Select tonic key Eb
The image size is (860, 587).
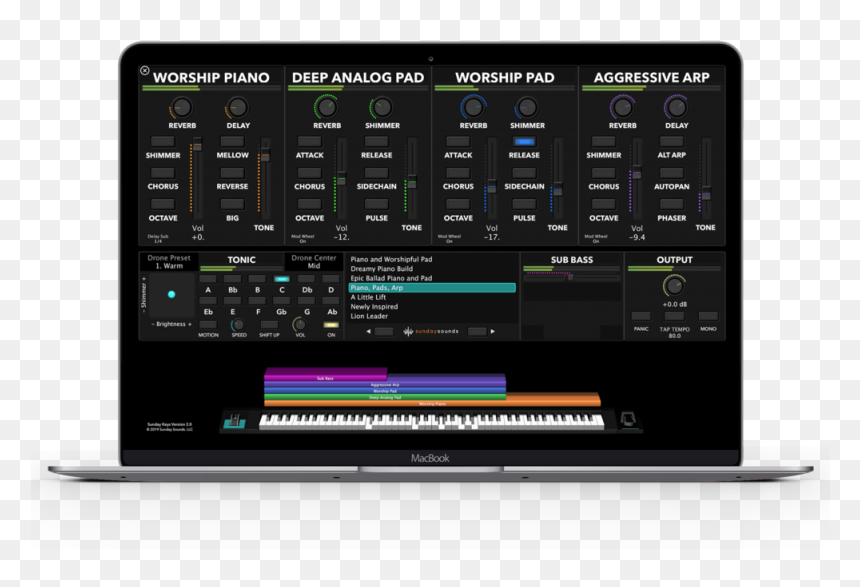208,301
